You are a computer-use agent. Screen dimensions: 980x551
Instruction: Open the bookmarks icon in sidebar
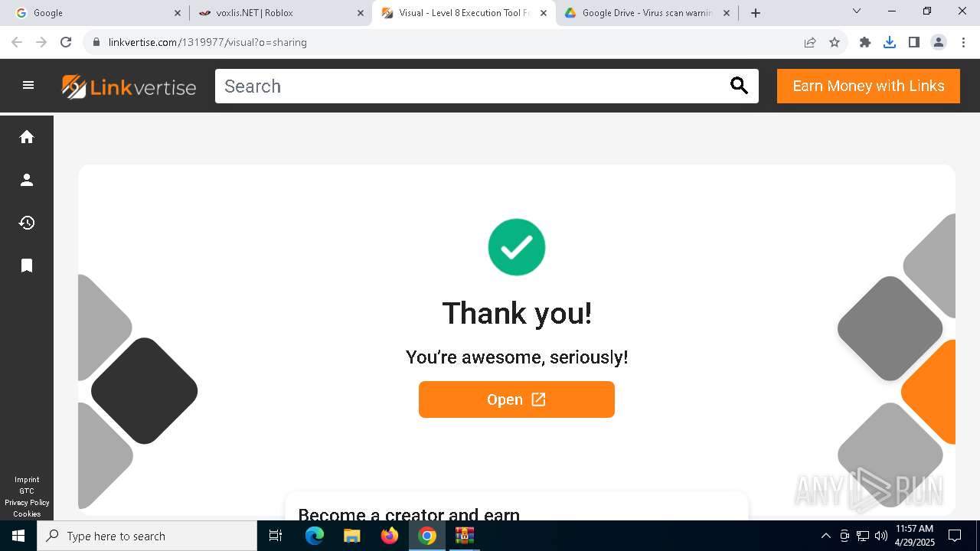coord(27,266)
